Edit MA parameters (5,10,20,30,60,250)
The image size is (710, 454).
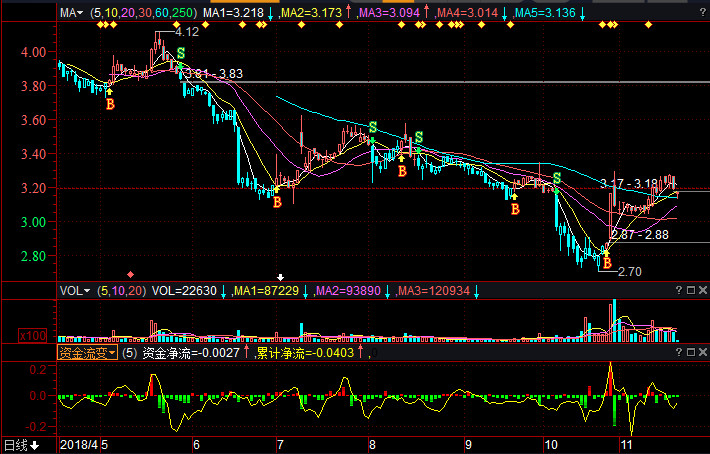143,13
